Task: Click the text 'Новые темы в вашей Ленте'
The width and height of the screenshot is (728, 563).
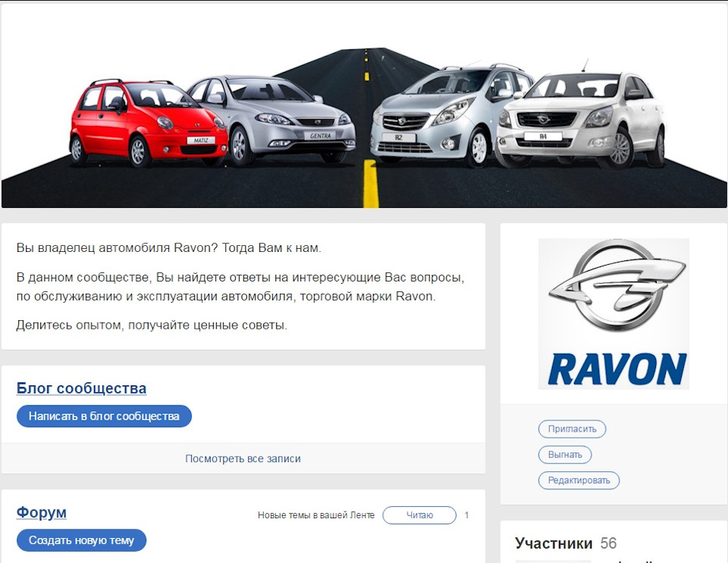Action: click(x=315, y=515)
